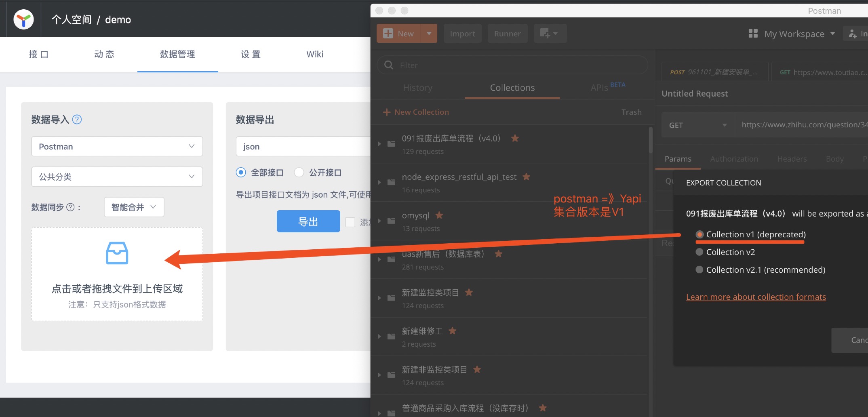Screen dimensions: 868x417
Task: Click star next to 新建维修工
Action: (453, 331)
